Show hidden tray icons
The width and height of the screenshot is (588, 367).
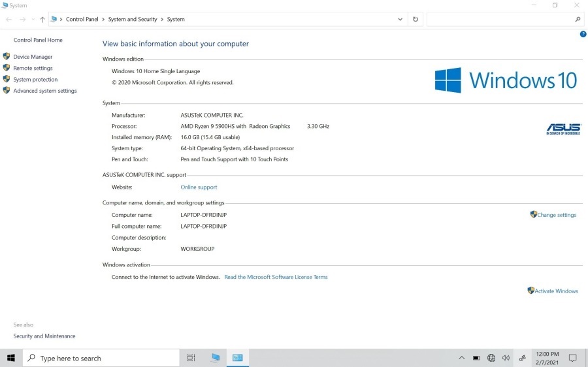click(x=462, y=358)
